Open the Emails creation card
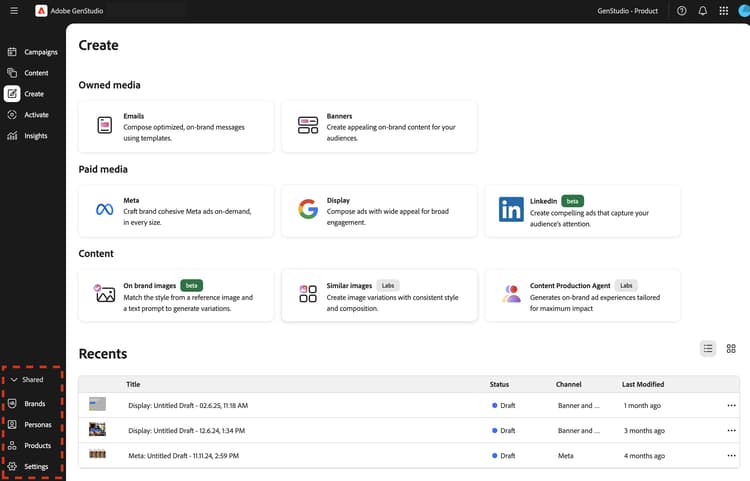The image size is (750, 481). click(175, 126)
